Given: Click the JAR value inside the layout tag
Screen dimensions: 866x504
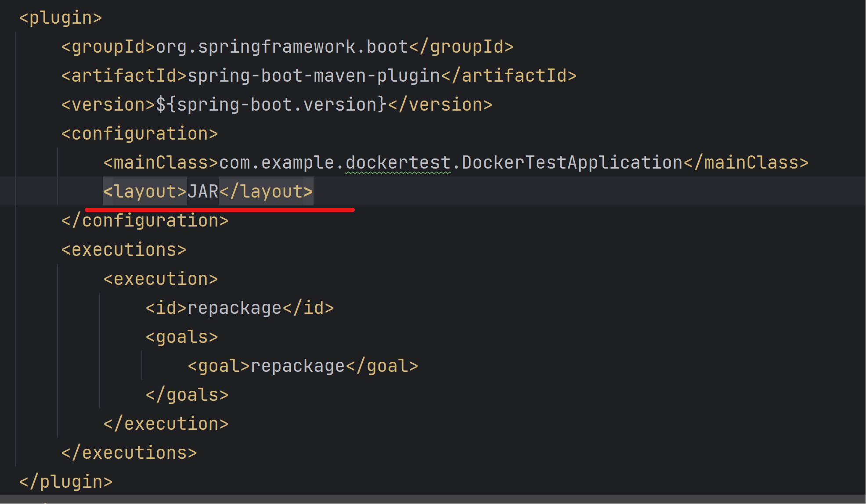Looking at the screenshot, I should click(203, 191).
